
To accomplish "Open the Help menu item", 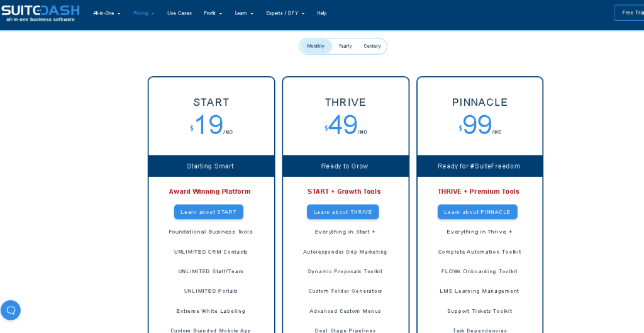I will pyautogui.click(x=322, y=13).
